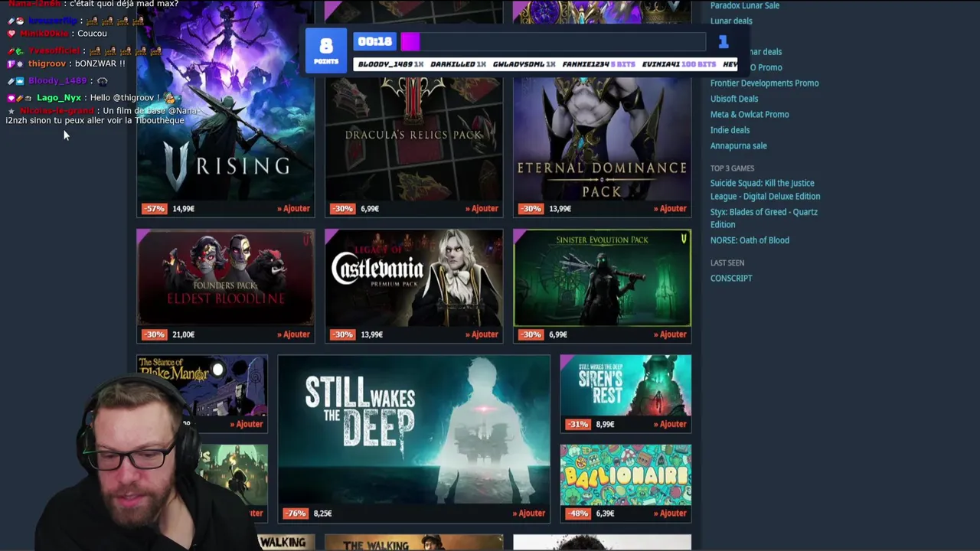Click the 14,99€ price on V Rising
The height and width of the screenshot is (551, 980).
pos(183,209)
